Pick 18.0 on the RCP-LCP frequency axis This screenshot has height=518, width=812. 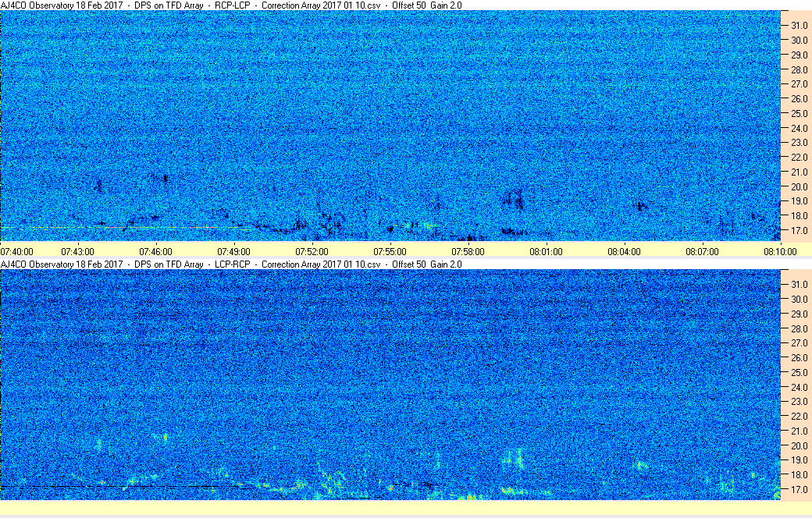click(x=799, y=216)
